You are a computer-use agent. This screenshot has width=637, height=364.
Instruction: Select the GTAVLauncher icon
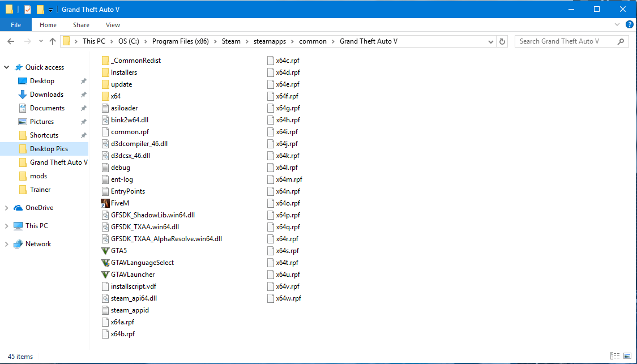point(105,274)
